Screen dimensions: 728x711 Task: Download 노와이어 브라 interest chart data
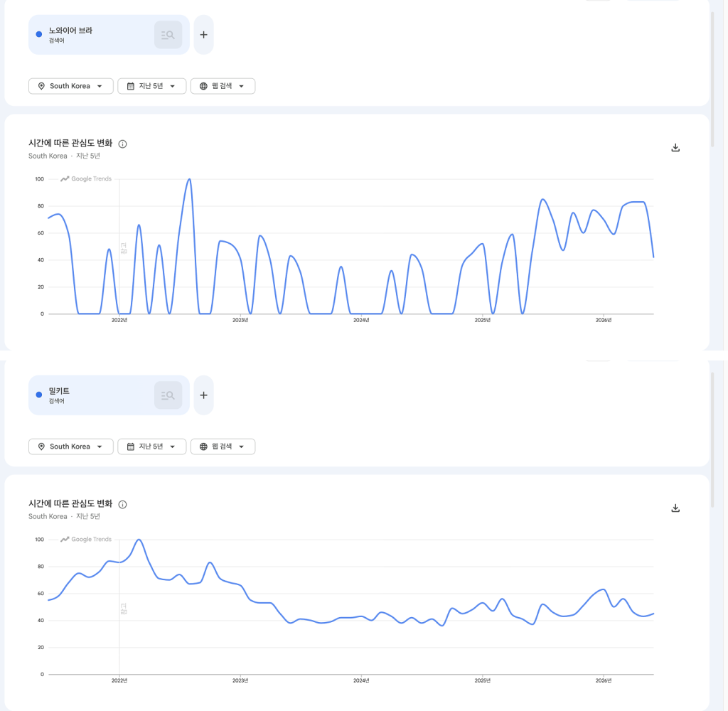675,148
